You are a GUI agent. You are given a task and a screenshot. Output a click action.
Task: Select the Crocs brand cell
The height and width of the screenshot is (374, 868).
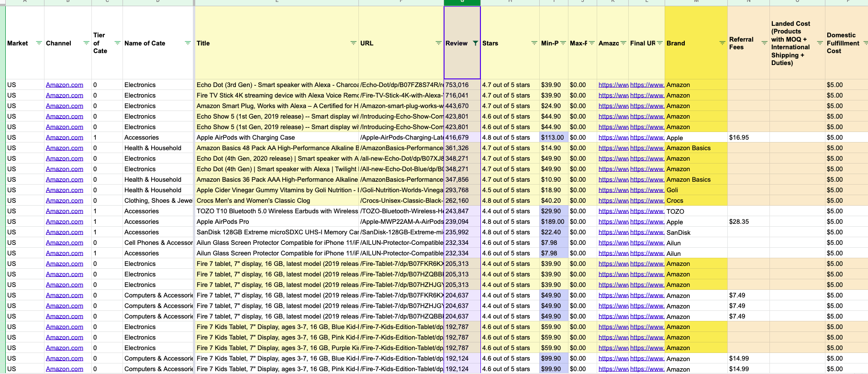[x=696, y=201]
